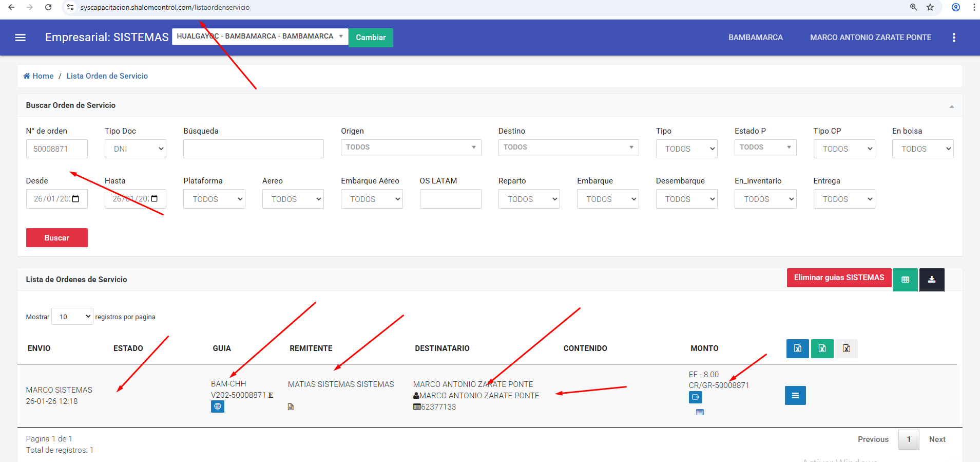Open the blue row actions menu button
The width and height of the screenshot is (980, 462).
coord(795,396)
